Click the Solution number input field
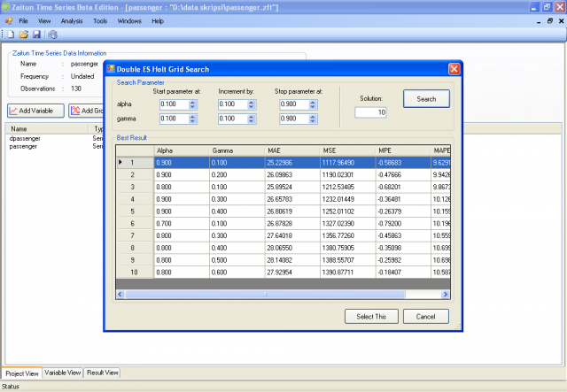The image size is (567, 392). point(370,112)
